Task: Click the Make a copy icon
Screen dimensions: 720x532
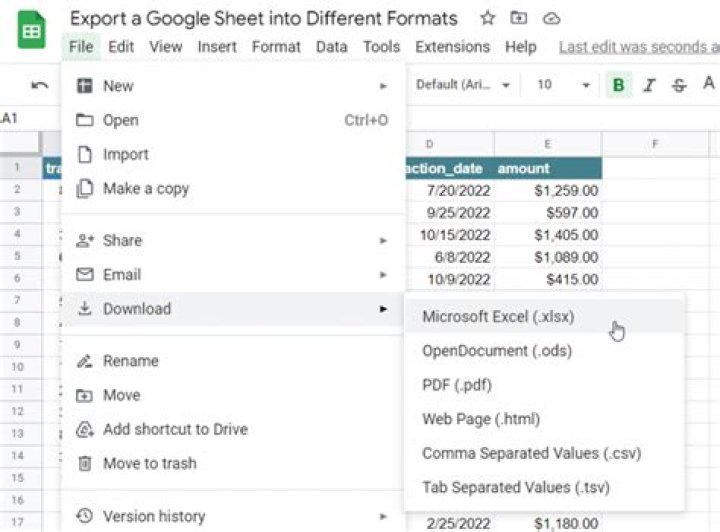Action: coord(84,189)
